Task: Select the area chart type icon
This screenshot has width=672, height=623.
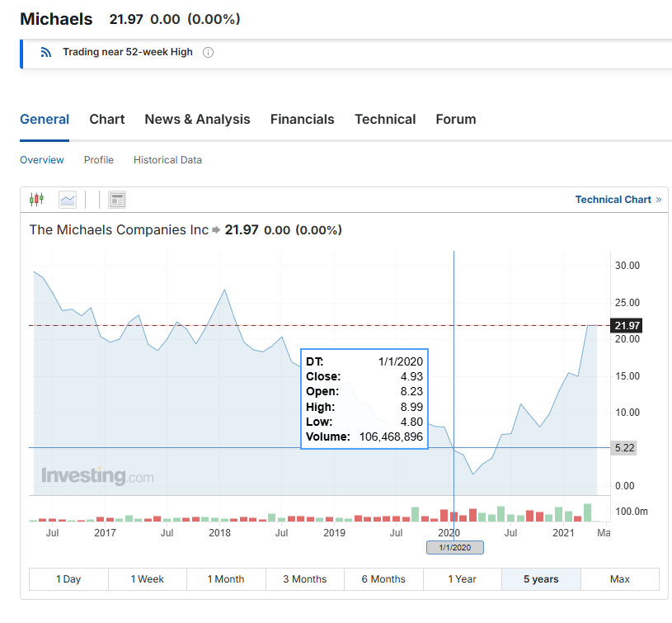Action: point(68,200)
